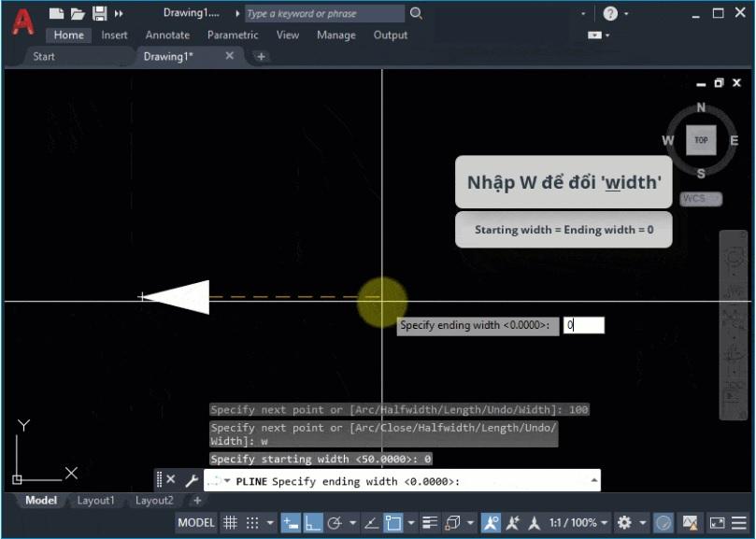The width and height of the screenshot is (756, 539).
Task: Toggle polar tracking on status bar
Action: tap(335, 522)
